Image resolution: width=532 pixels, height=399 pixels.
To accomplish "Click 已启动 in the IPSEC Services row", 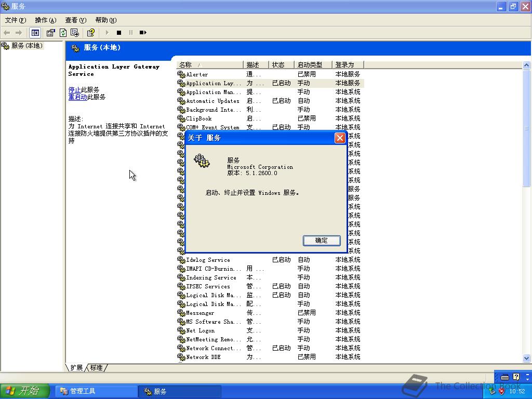I will pos(281,286).
